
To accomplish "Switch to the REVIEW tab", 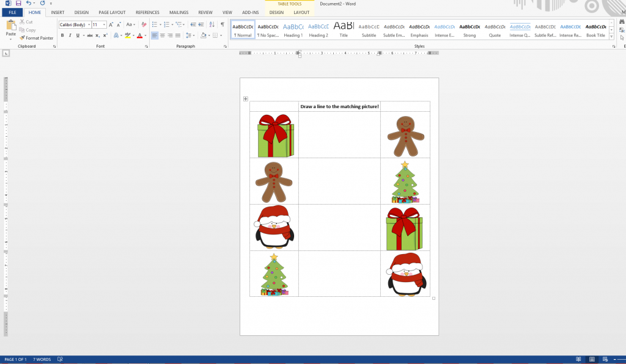I will tap(205, 12).
